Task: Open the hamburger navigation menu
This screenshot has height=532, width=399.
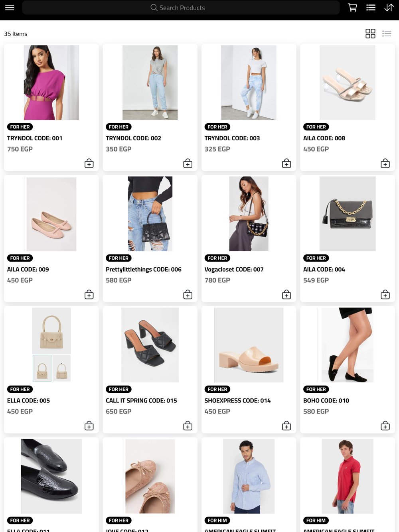Action: click(x=10, y=8)
